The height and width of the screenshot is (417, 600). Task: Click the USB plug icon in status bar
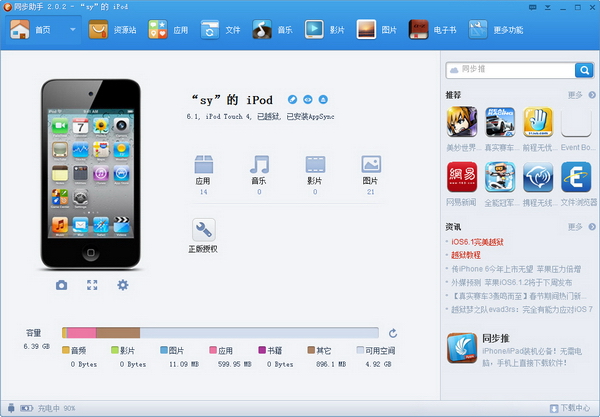(11, 408)
